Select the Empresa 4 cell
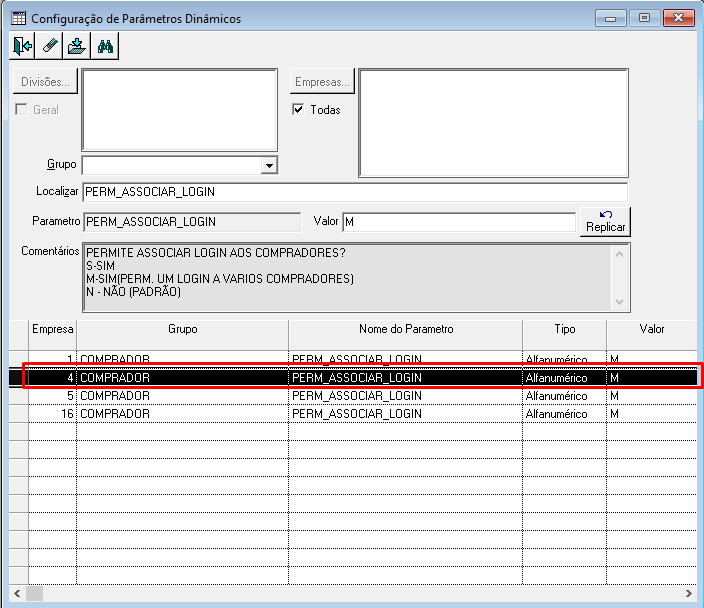Image resolution: width=704 pixels, height=608 pixels. point(53,378)
